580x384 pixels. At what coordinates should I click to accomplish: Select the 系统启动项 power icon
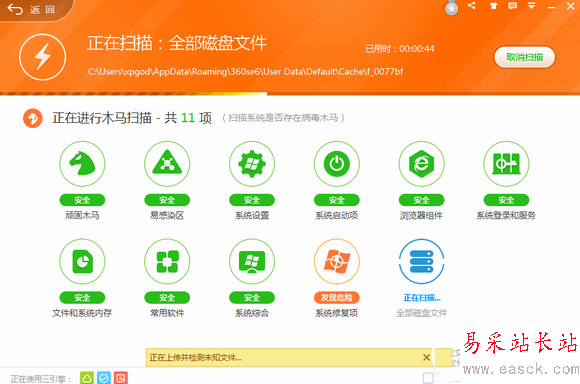click(337, 164)
